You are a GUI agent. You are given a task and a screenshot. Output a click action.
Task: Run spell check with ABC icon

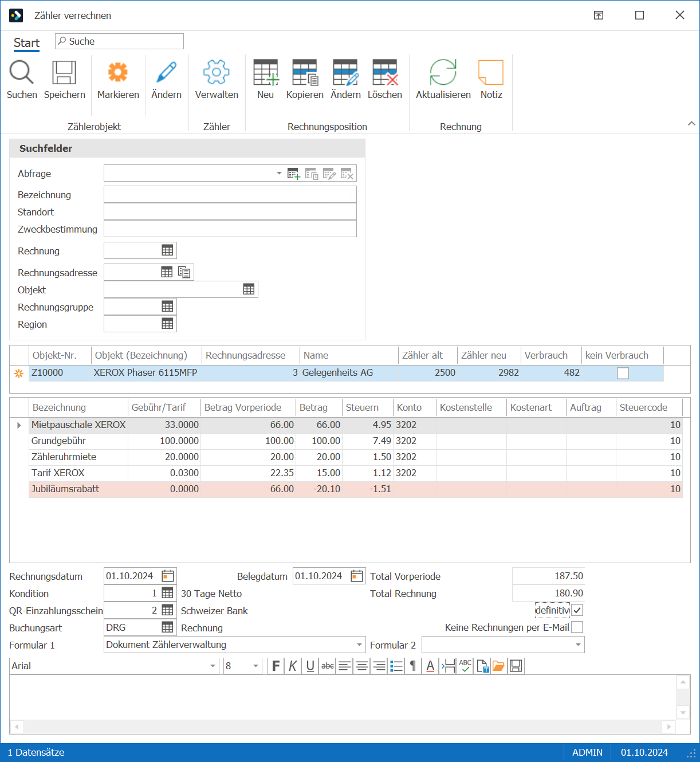pos(465,666)
